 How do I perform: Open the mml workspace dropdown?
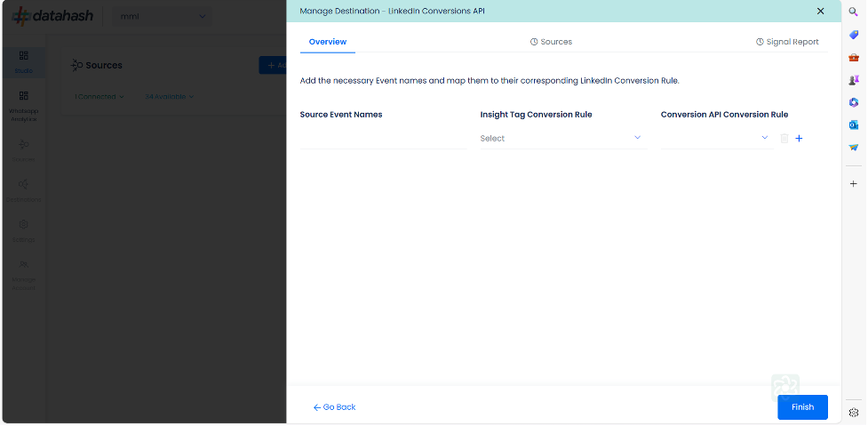(163, 17)
